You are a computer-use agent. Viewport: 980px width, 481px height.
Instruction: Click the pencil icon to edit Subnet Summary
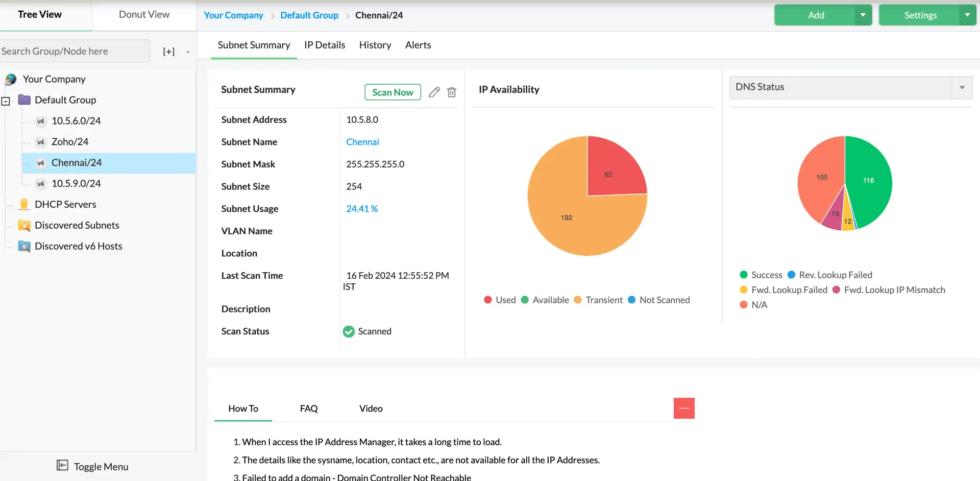pos(434,92)
